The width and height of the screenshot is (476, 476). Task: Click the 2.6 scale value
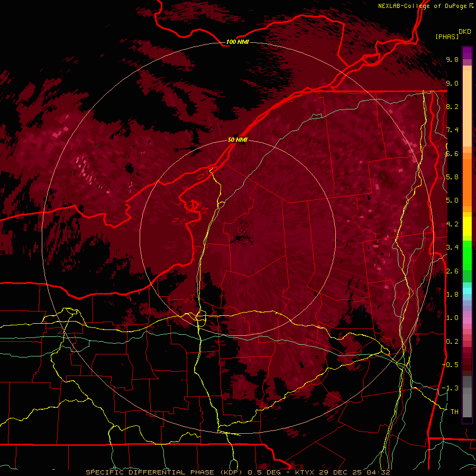click(x=452, y=271)
